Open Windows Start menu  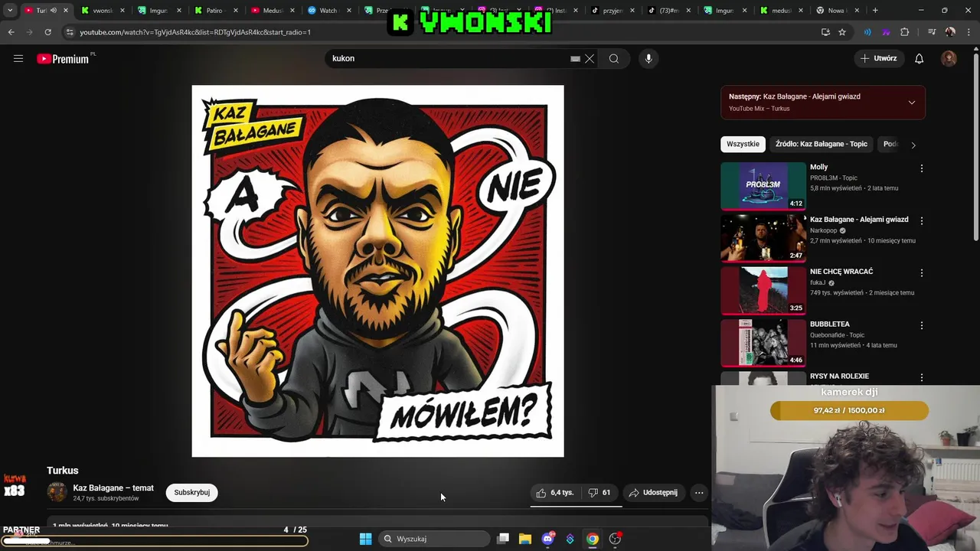[x=365, y=539]
